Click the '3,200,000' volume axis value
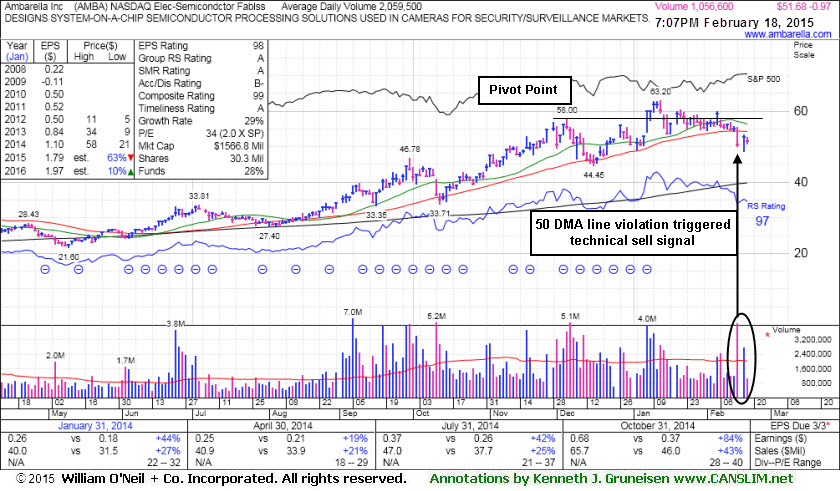Screen dimensions: 840x491 click(x=813, y=339)
